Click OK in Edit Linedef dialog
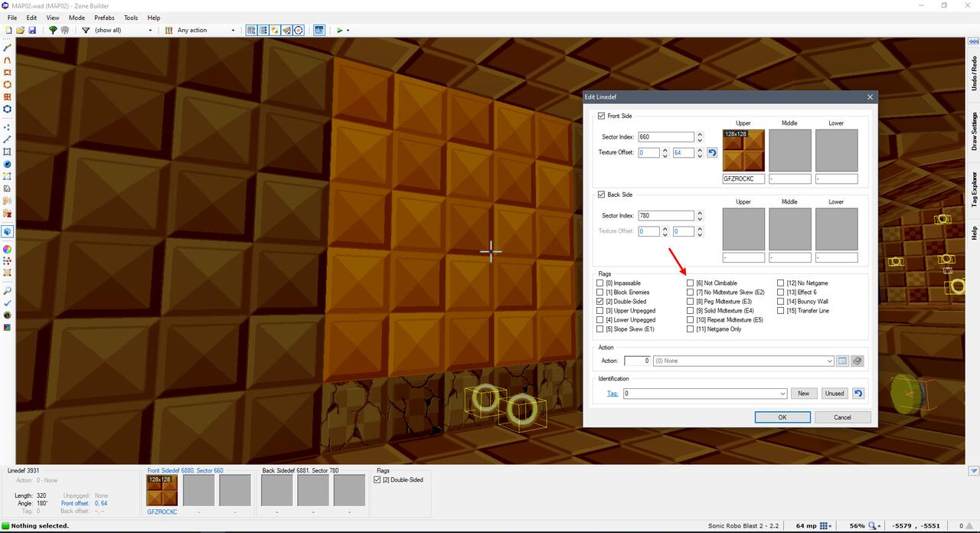980x533 pixels. coord(782,417)
